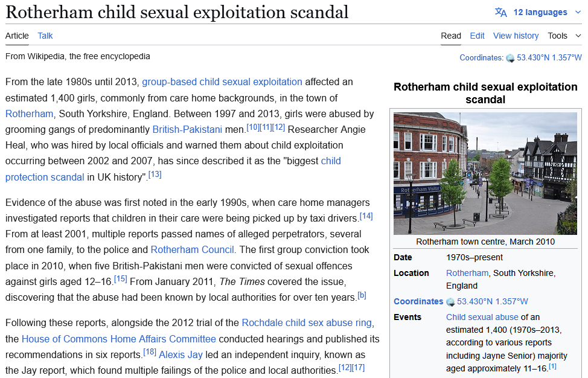Screen dimensions: 588x378
Task: Click 'The Times' italic text
Action: click(242, 281)
